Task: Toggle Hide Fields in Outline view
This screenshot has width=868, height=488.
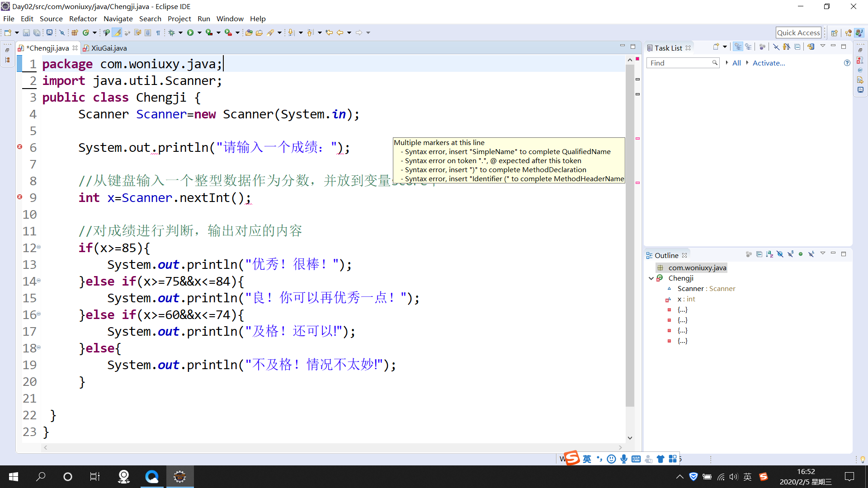Action: coord(780,254)
